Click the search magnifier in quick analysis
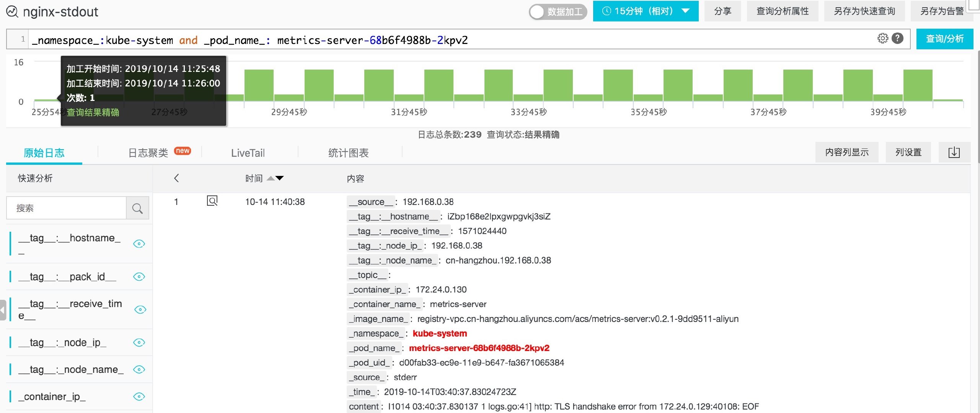 click(x=137, y=208)
